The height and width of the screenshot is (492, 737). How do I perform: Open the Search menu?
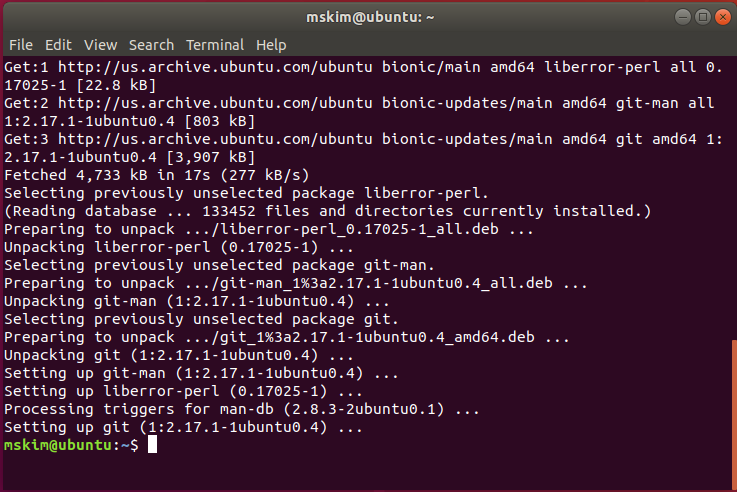[x=151, y=45]
